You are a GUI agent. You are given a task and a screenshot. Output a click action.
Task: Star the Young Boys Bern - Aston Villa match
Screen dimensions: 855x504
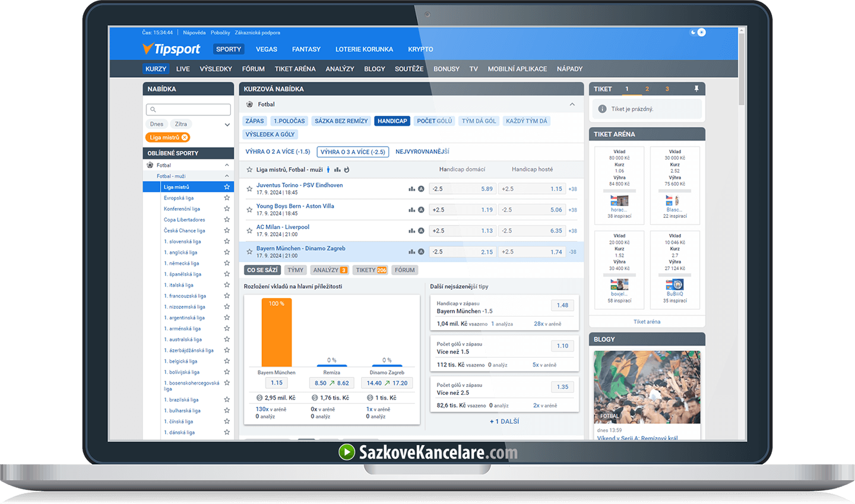pos(249,210)
